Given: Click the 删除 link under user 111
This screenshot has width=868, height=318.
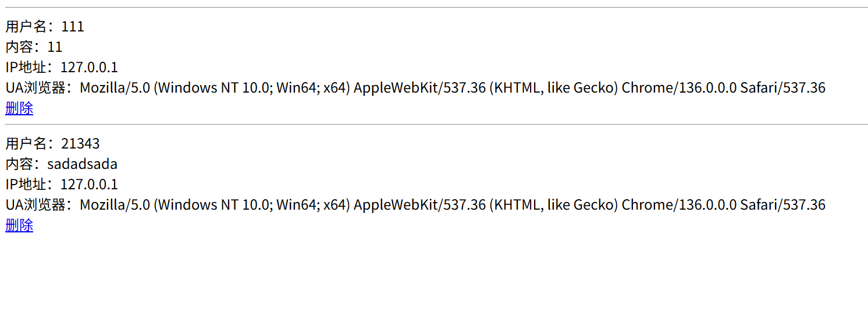Looking at the screenshot, I should (19, 108).
